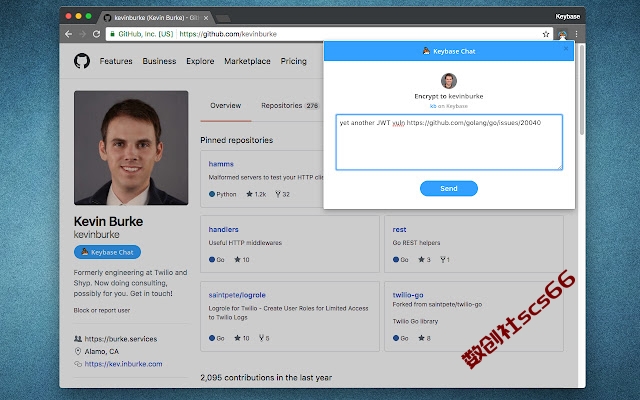Open Chrome three-dot menu

pyautogui.click(x=576, y=34)
